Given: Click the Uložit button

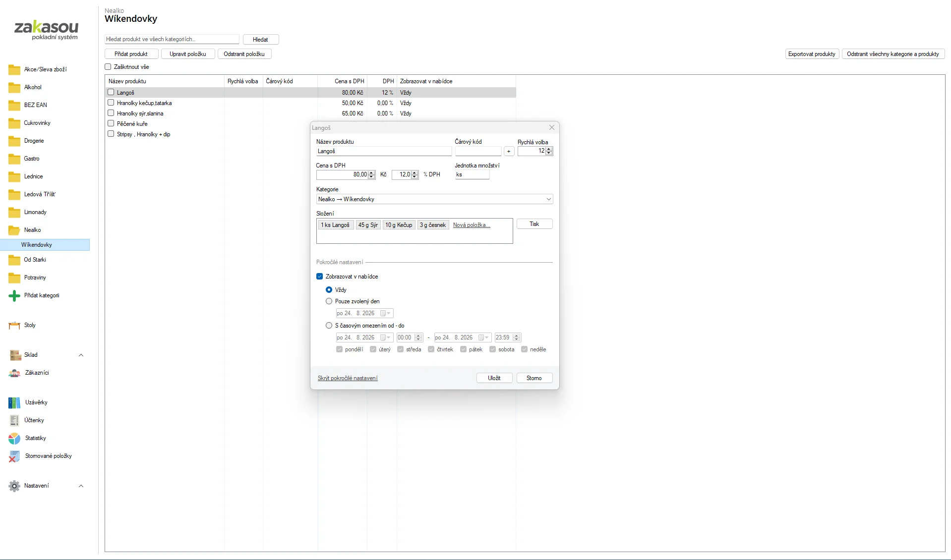Looking at the screenshot, I should click(494, 378).
